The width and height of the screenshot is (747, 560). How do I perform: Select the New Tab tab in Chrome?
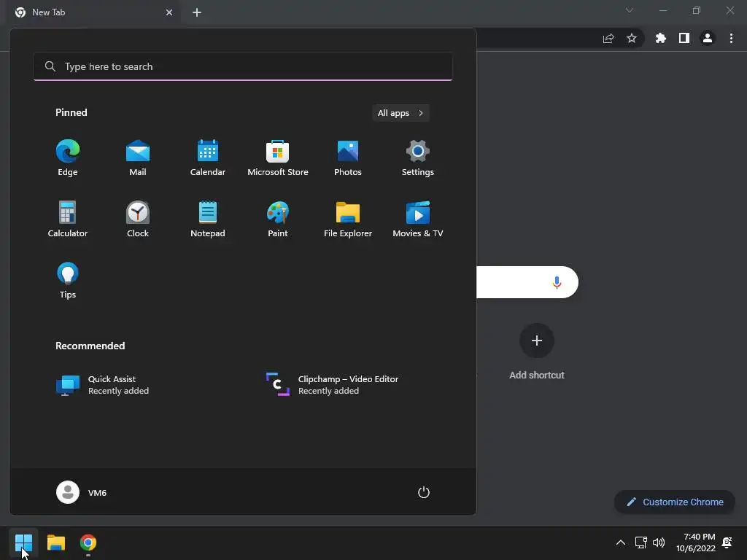[93, 12]
